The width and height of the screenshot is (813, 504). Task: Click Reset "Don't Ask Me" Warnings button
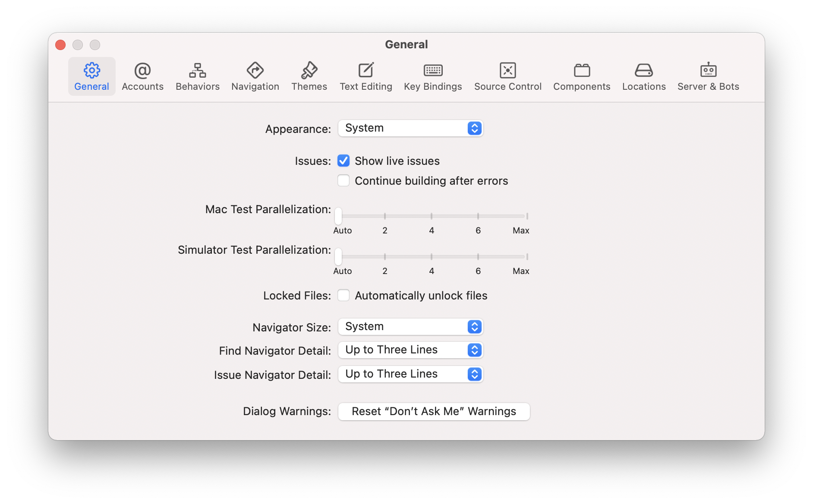pyautogui.click(x=434, y=411)
